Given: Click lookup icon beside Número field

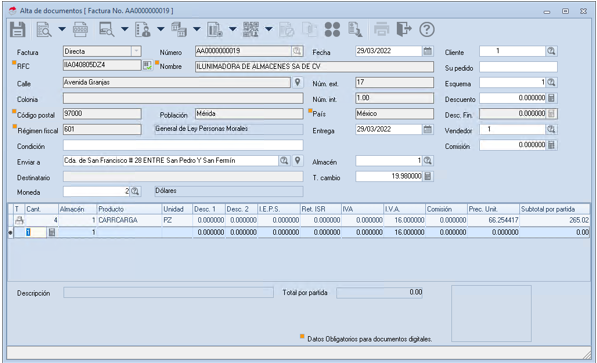Looking at the screenshot, I should [297, 51].
